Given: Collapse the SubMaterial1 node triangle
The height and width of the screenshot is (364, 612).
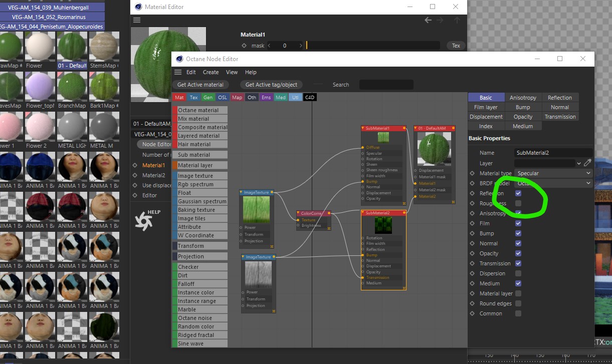Looking at the screenshot, I should pyautogui.click(x=363, y=128).
